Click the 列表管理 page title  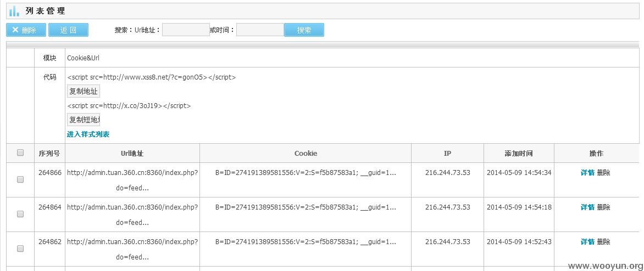pos(45,11)
